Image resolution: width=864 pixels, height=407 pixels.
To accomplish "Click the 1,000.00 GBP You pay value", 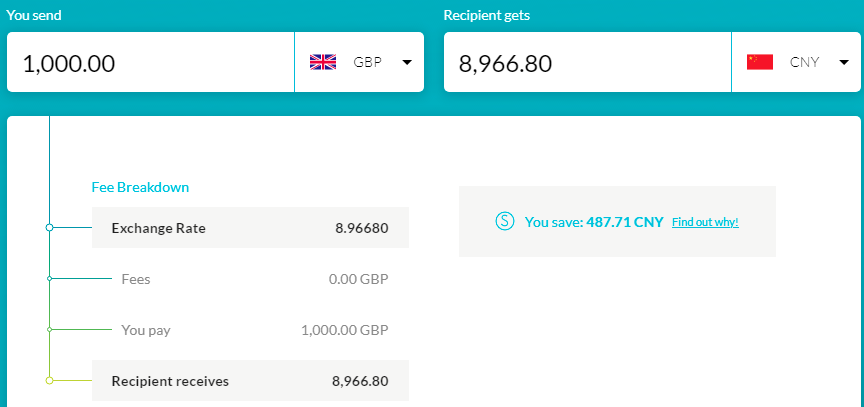I will 344,330.
